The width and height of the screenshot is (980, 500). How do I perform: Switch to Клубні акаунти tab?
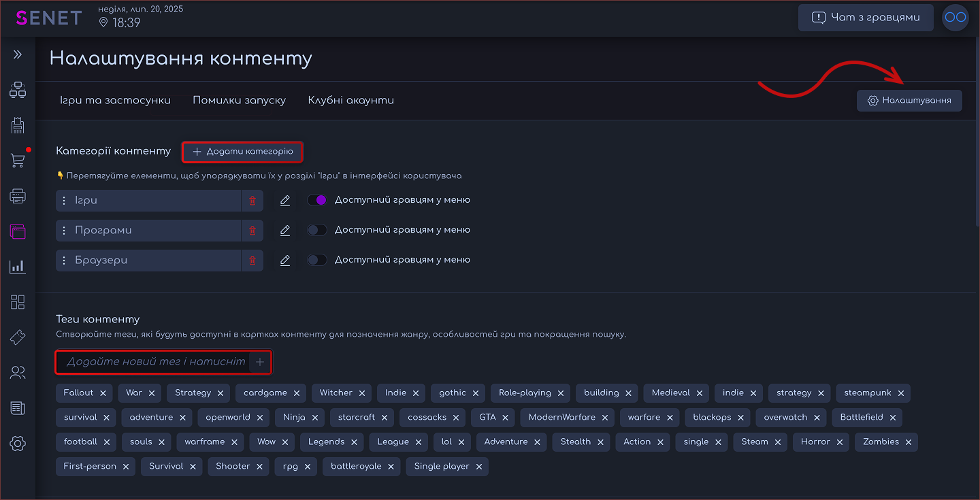(x=350, y=101)
